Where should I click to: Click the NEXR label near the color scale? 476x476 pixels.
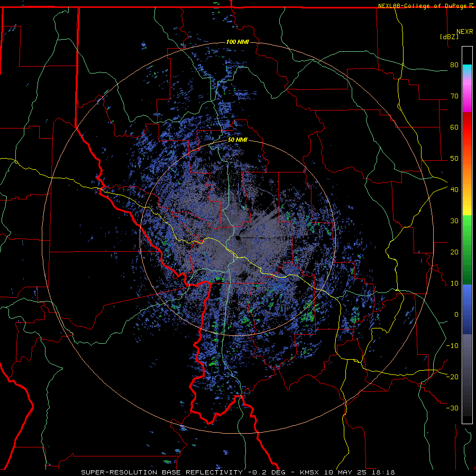click(465, 32)
